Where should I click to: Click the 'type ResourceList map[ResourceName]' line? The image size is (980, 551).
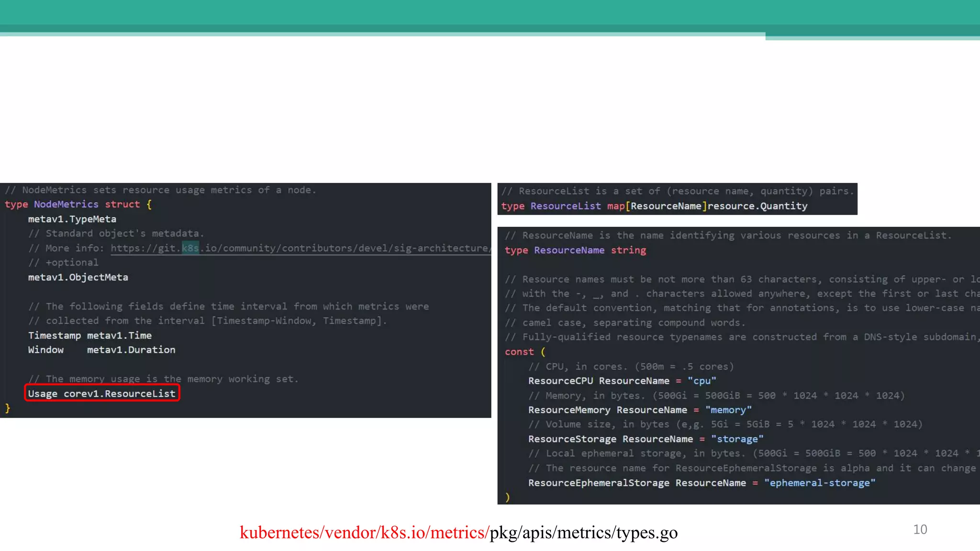click(654, 206)
